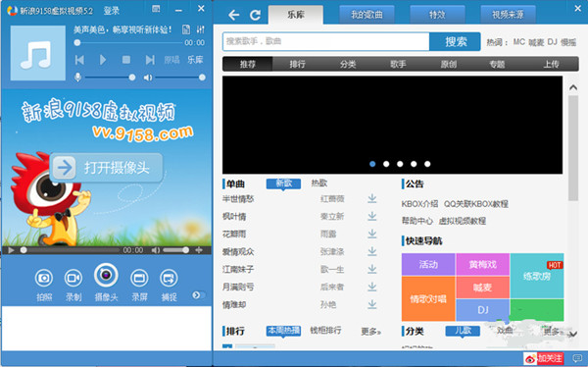Select the 儿歌 category filter
Viewport: 588px width, 367px height.
coord(463,331)
